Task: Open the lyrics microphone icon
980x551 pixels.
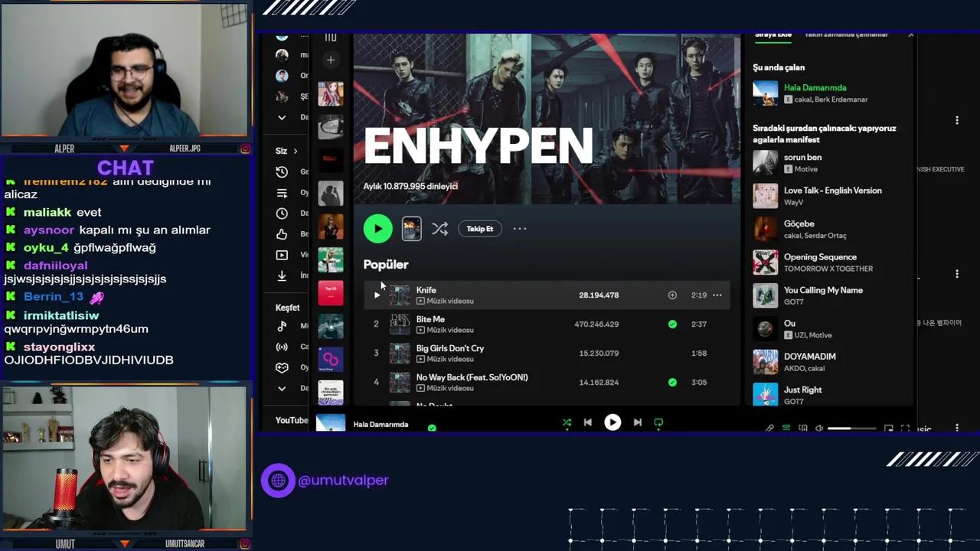Action: 769,429
